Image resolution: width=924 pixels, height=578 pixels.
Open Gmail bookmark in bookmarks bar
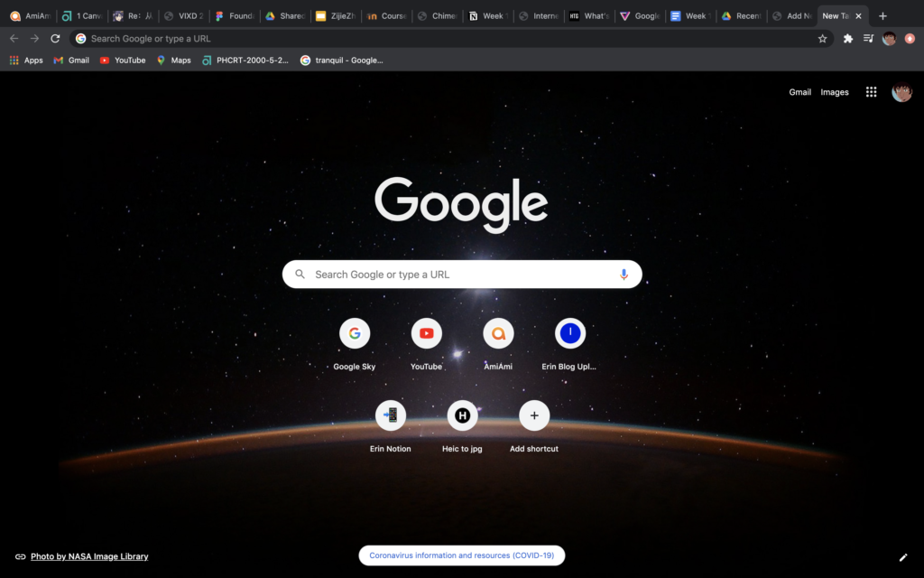[71, 61]
